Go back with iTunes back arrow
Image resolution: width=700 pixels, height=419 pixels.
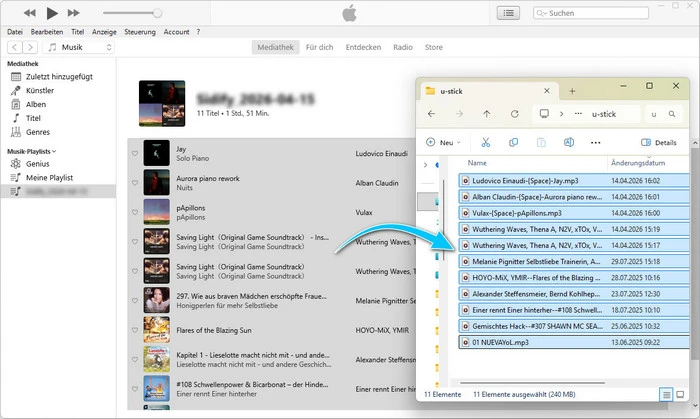15,47
